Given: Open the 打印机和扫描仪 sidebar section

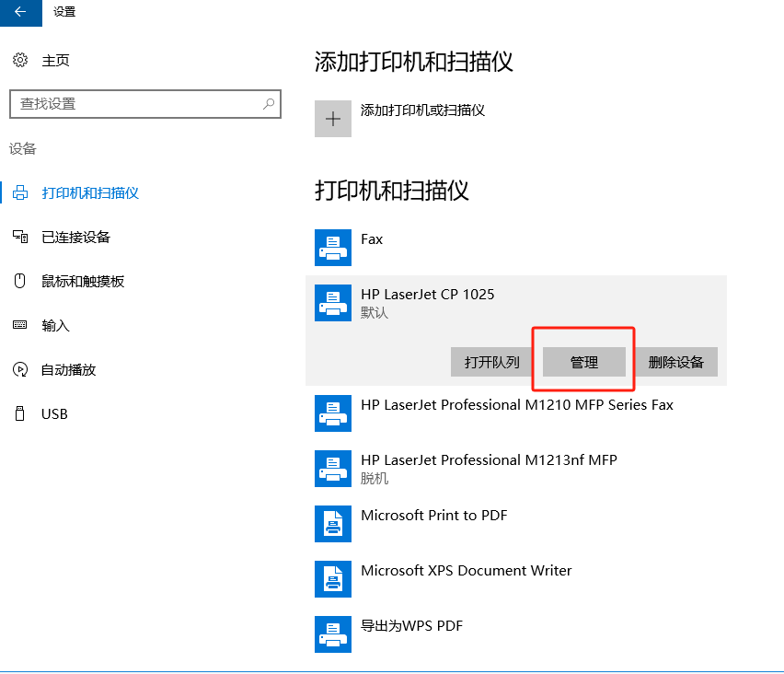Looking at the screenshot, I should point(90,192).
